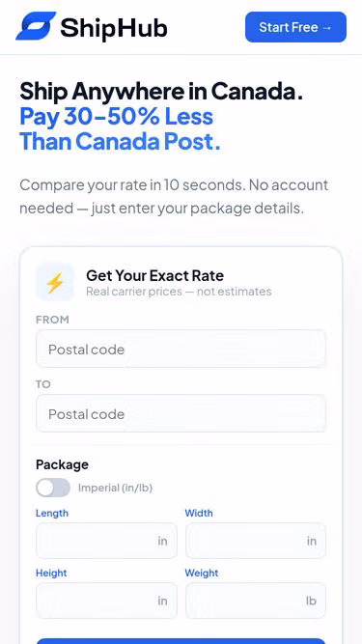Click the blue Weight label

point(202,573)
